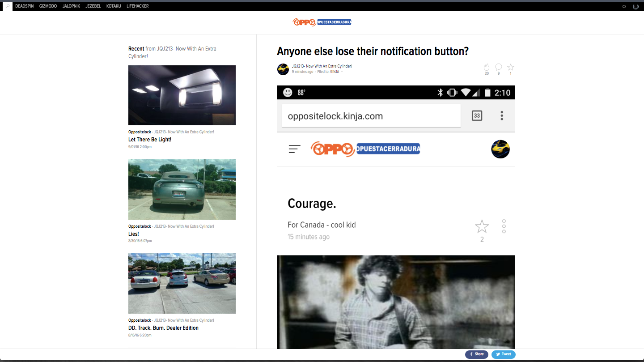This screenshot has height=362, width=644.
Task: Click the star icon beside 'Courage.' post
Action: (482, 227)
